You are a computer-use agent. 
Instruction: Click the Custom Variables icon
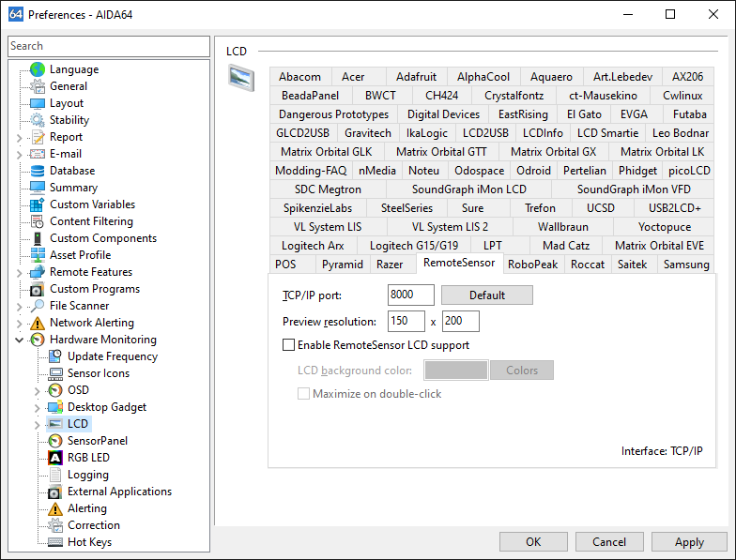pyautogui.click(x=38, y=204)
